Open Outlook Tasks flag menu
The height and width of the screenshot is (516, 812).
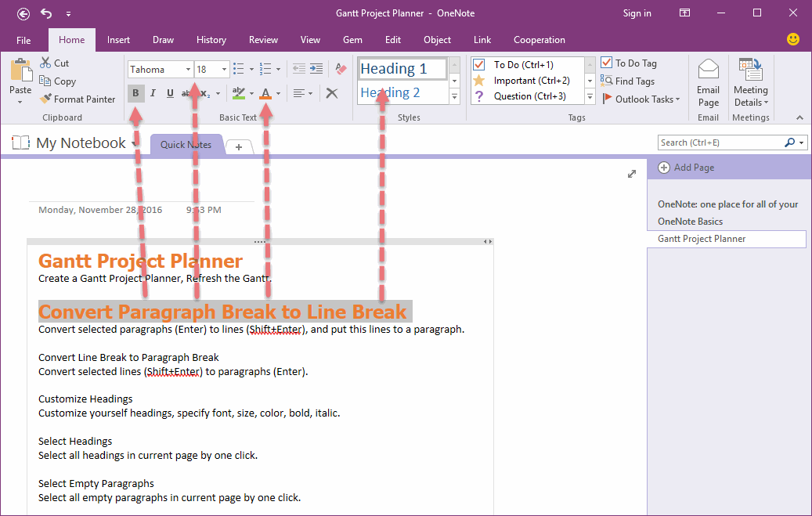641,99
